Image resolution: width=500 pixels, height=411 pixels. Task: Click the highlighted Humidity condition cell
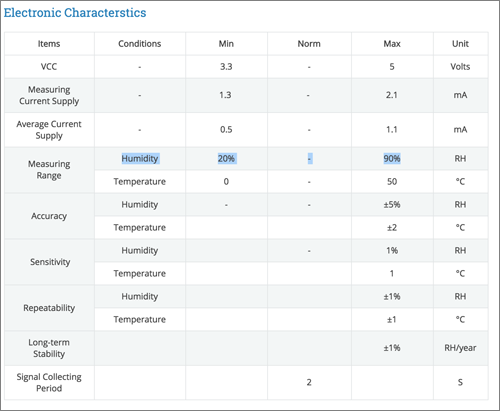(x=140, y=158)
